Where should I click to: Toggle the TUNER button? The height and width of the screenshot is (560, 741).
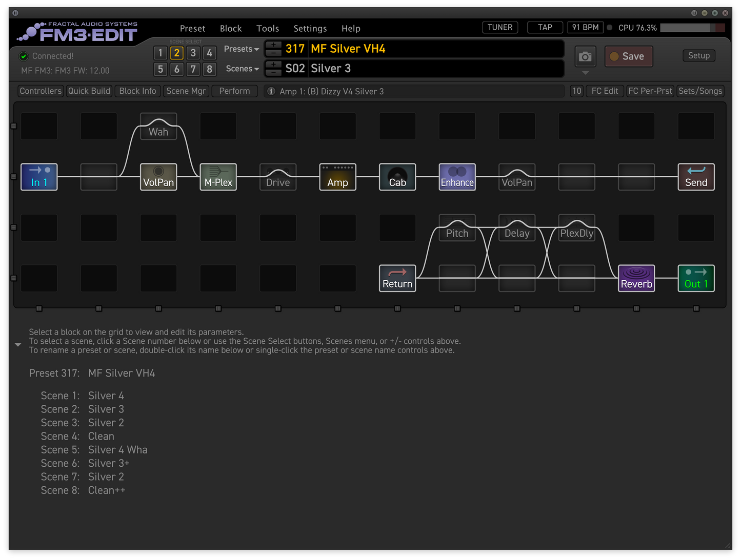(x=500, y=28)
